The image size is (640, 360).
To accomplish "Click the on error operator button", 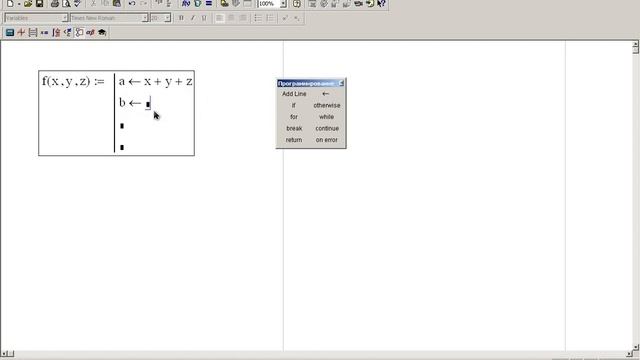I will point(327,140).
